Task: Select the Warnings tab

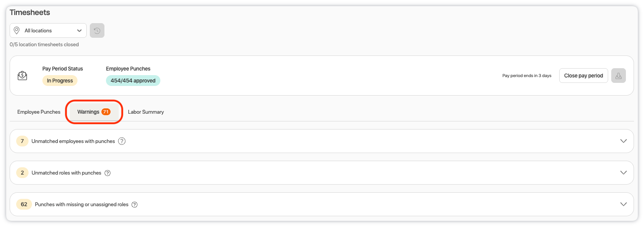Action: [x=89, y=112]
